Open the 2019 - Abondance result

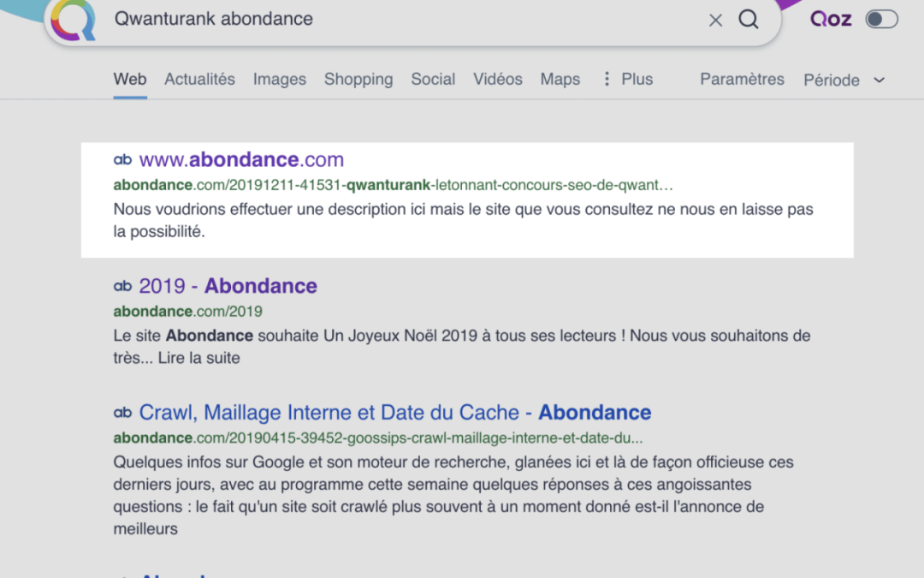point(228,286)
